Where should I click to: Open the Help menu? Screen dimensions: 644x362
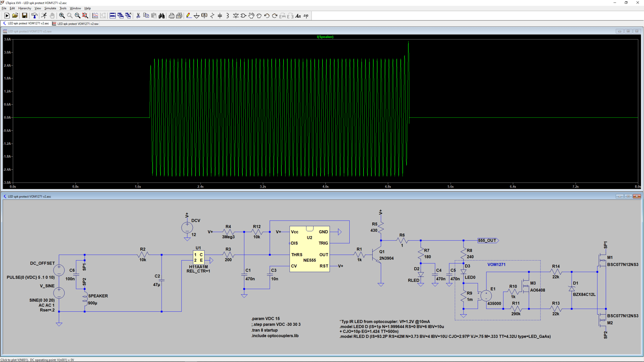click(88, 8)
